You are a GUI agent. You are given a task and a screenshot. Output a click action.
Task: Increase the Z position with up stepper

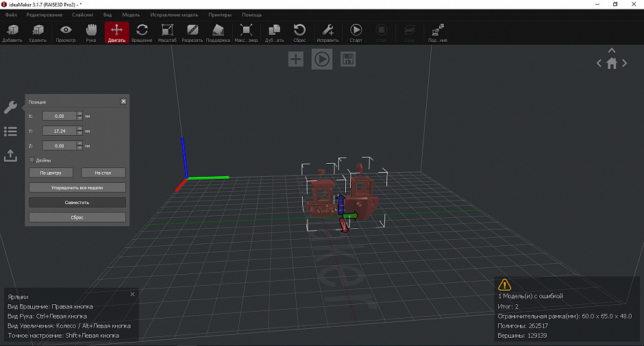click(79, 143)
